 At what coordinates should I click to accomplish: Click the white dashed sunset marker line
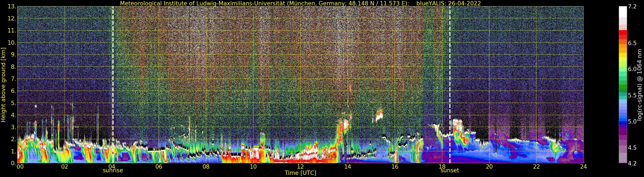point(450,85)
